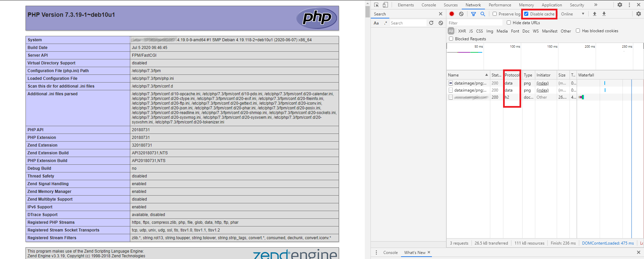
Task: Select the Console drawer tab
Action: click(390, 252)
